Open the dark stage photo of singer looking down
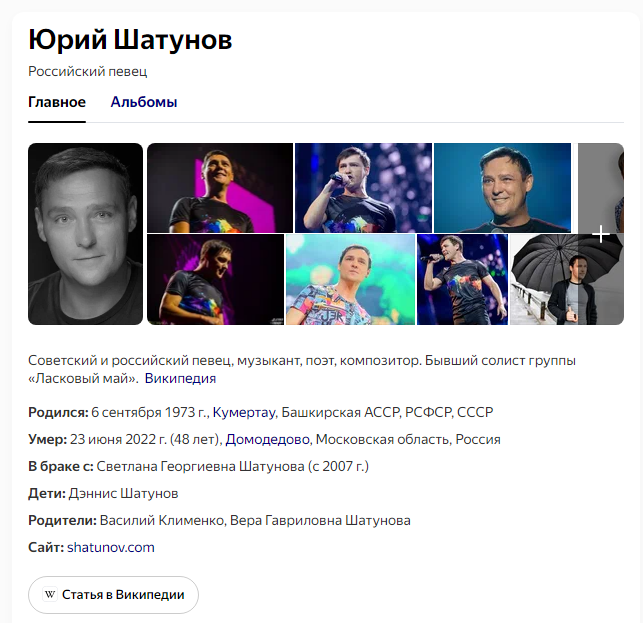The image size is (643, 623). coord(215,280)
